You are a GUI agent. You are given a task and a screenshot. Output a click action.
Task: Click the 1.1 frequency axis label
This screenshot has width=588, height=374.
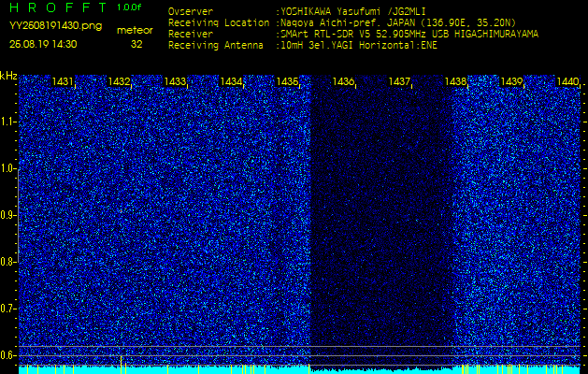click(6, 122)
